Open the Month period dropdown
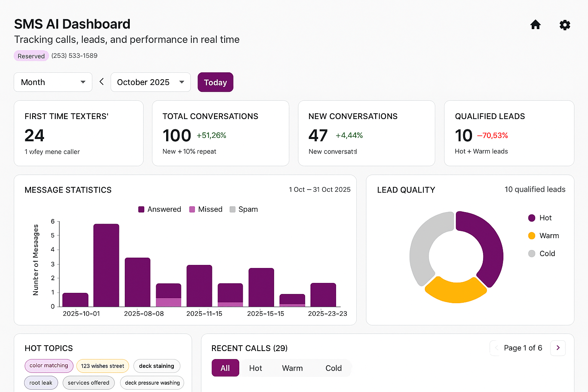 click(x=53, y=82)
